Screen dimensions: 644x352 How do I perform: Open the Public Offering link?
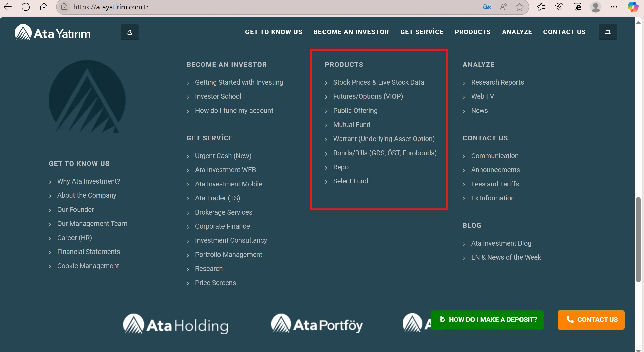click(x=355, y=111)
